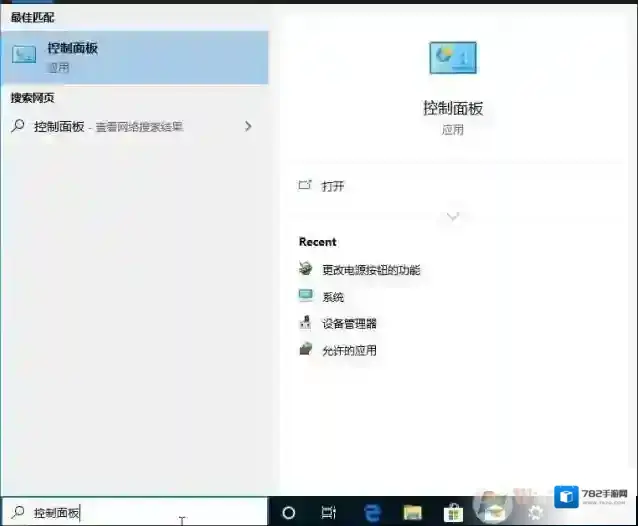Click the magnifier icon beside web search result
Image resolution: width=638 pixels, height=526 pixels.
pos(17,126)
